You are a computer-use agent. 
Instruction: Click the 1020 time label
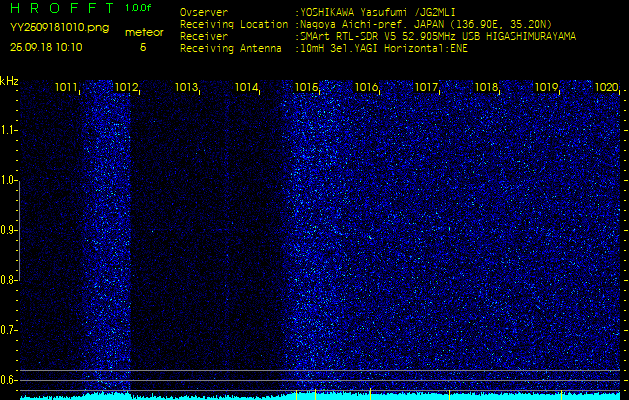606,87
